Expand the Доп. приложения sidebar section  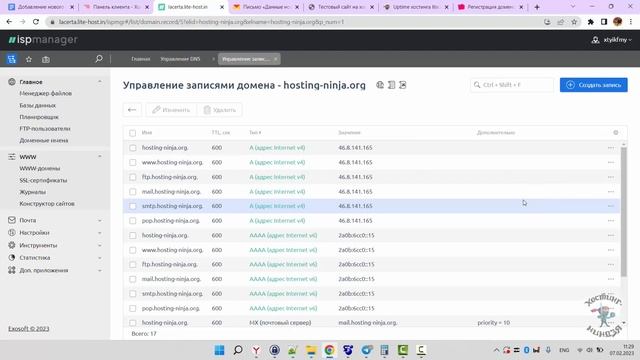(x=100, y=270)
